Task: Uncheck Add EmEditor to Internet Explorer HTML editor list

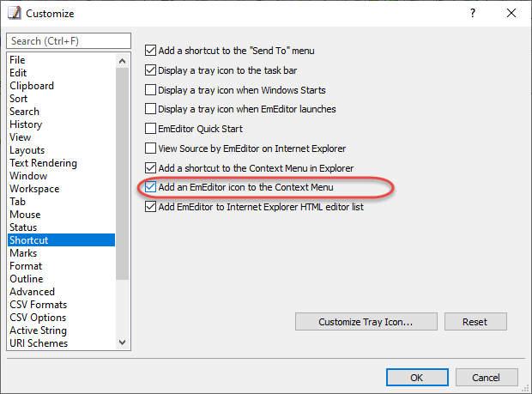Action: [x=150, y=207]
